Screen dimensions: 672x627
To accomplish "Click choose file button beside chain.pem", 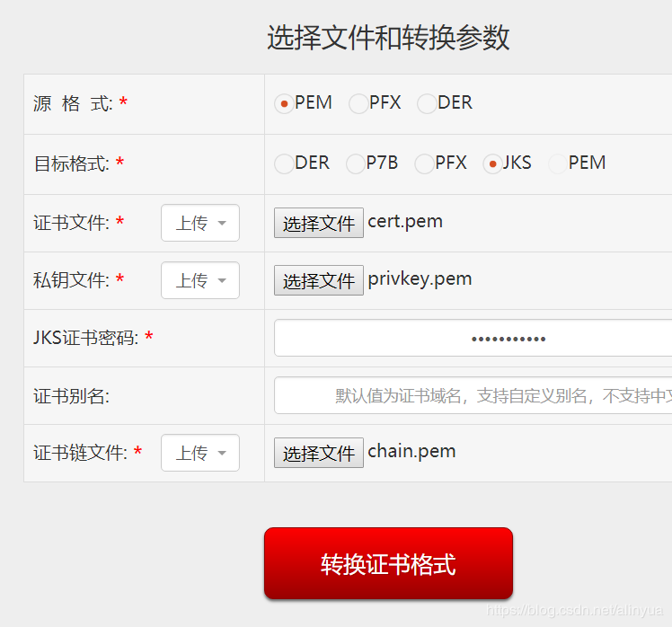I will [x=319, y=453].
